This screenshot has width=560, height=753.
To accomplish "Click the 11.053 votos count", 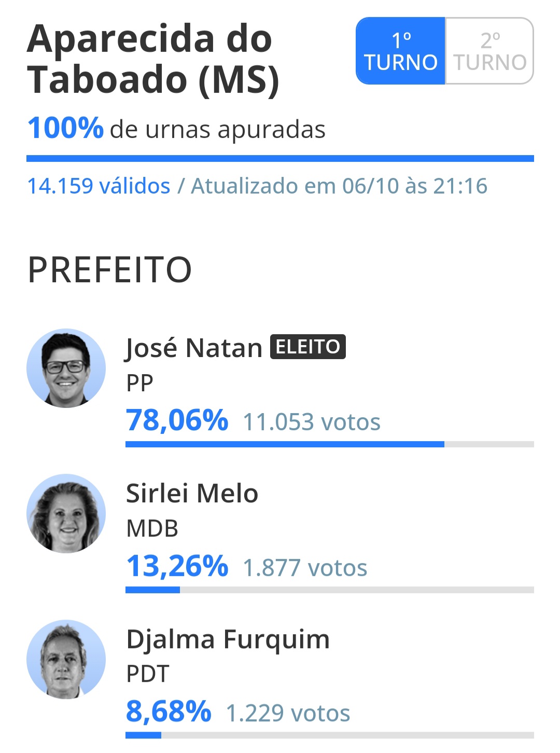I will [312, 422].
